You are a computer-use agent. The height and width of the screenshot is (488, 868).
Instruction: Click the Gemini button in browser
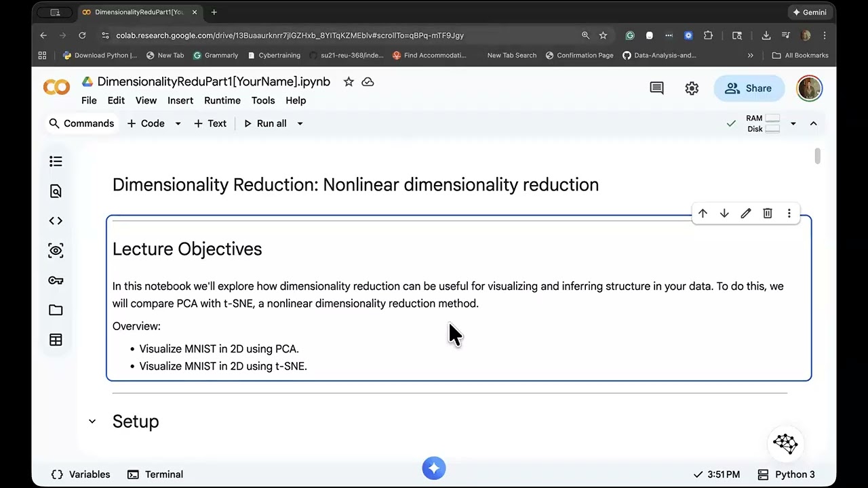pos(810,12)
